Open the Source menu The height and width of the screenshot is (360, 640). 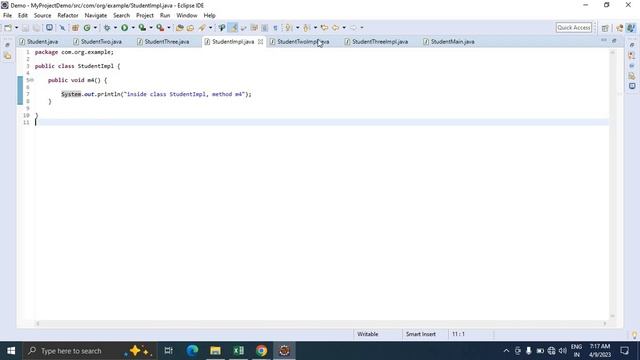[x=42, y=16]
